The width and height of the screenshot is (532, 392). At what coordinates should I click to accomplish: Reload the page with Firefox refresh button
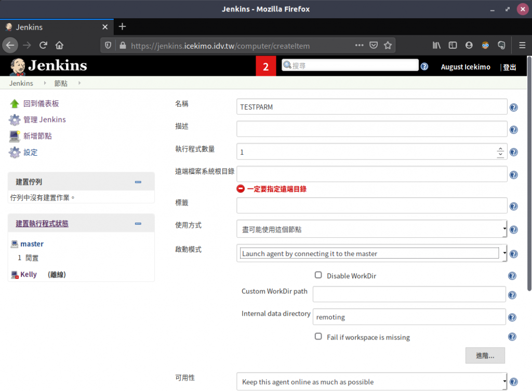click(43, 45)
